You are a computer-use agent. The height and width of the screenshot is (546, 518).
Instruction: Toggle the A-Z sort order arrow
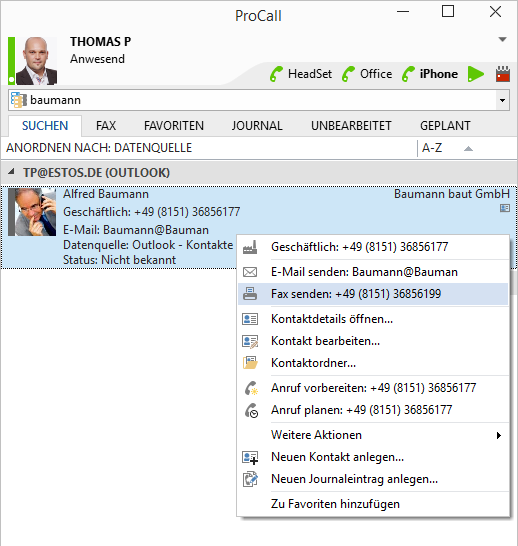(x=468, y=149)
